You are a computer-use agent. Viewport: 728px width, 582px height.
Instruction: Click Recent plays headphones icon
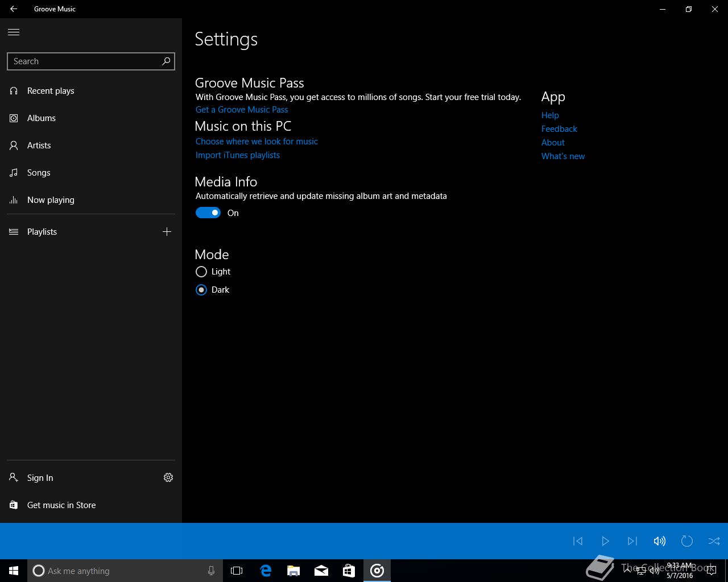pos(14,91)
